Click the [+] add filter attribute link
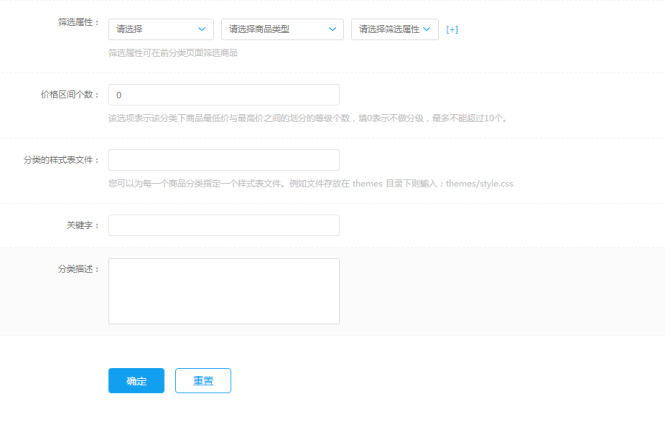 coord(452,30)
